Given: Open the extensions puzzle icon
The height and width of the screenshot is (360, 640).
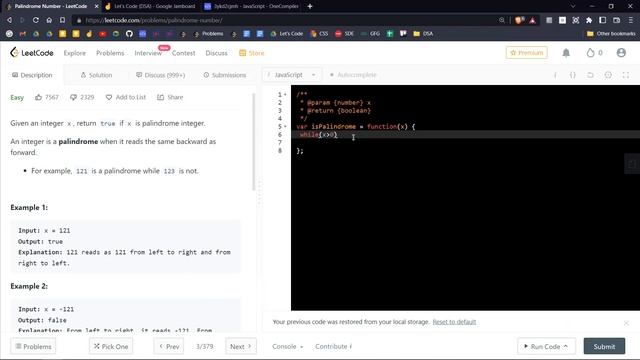Looking at the screenshot, I should pyautogui.click(x=589, y=20).
